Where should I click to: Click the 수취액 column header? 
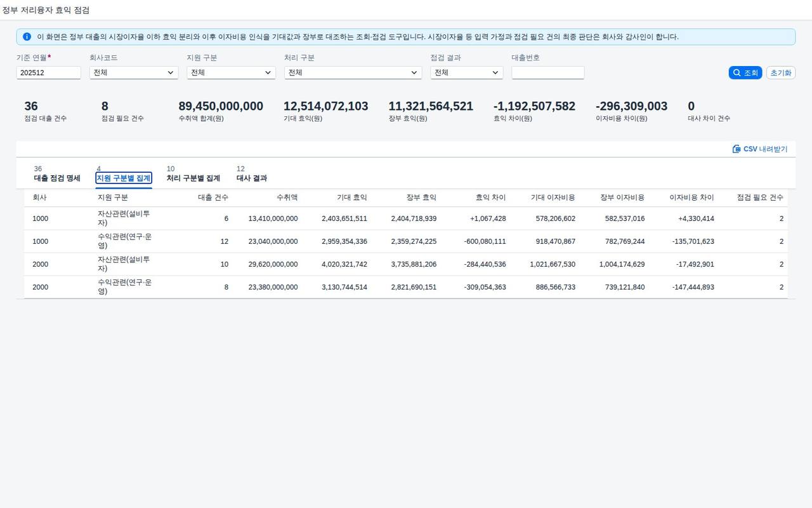click(287, 197)
